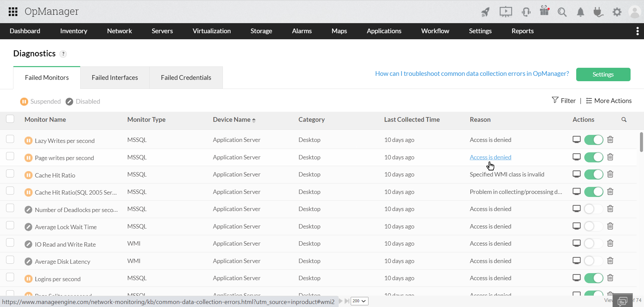Open the Reports menu
644x307 pixels.
click(x=523, y=31)
